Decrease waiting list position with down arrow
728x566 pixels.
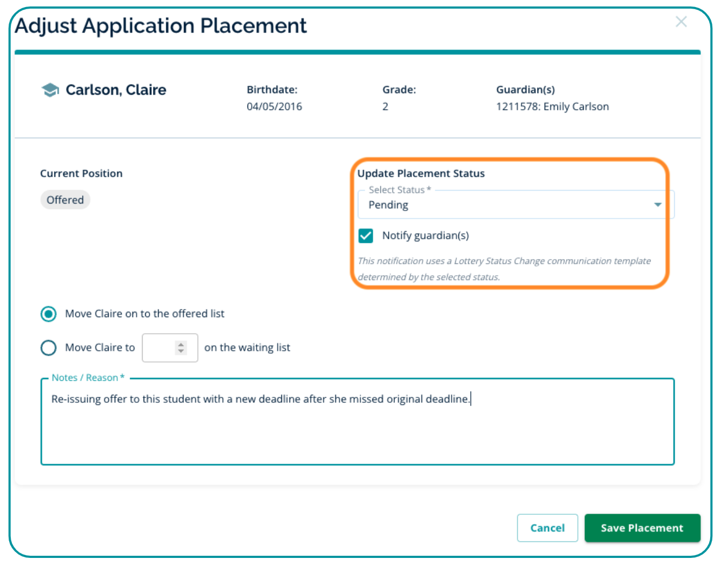181,352
